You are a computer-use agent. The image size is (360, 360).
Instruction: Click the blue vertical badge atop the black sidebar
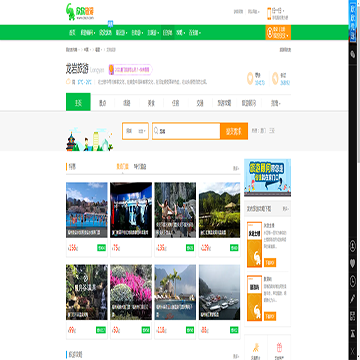click(353, 20)
